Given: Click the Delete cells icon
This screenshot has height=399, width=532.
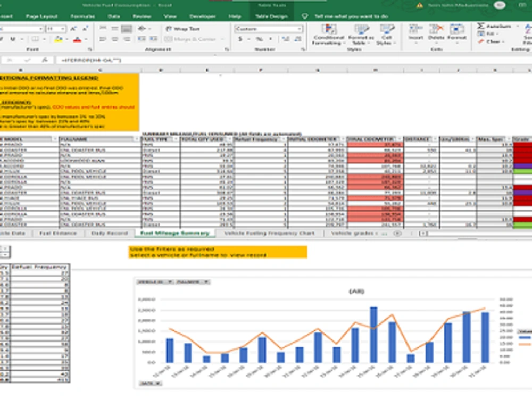Looking at the screenshot, I should (x=436, y=32).
